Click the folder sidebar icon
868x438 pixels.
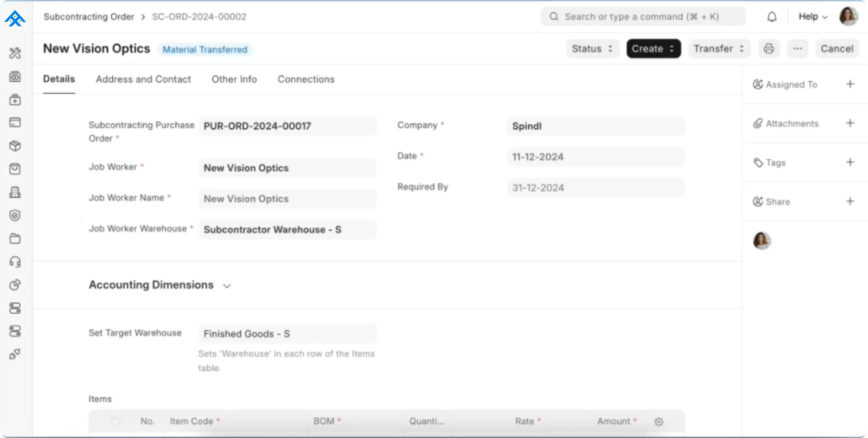[x=15, y=239]
